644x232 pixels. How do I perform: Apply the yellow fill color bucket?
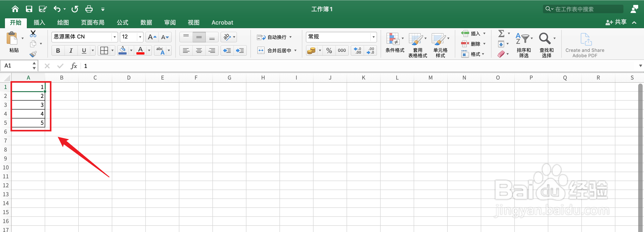[x=122, y=51]
